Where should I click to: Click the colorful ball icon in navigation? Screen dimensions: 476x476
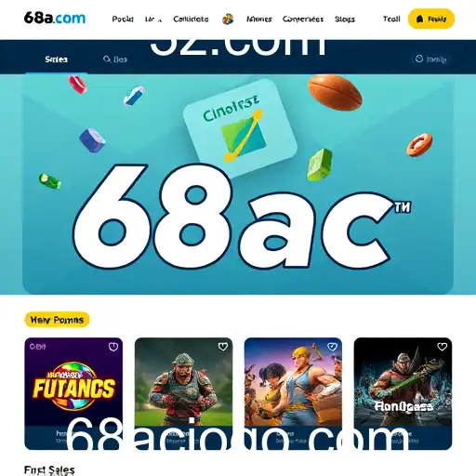(228, 20)
